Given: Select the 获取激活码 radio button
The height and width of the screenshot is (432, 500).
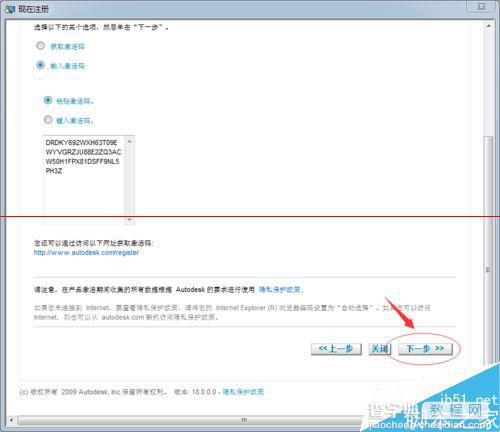Looking at the screenshot, I should (40, 46).
